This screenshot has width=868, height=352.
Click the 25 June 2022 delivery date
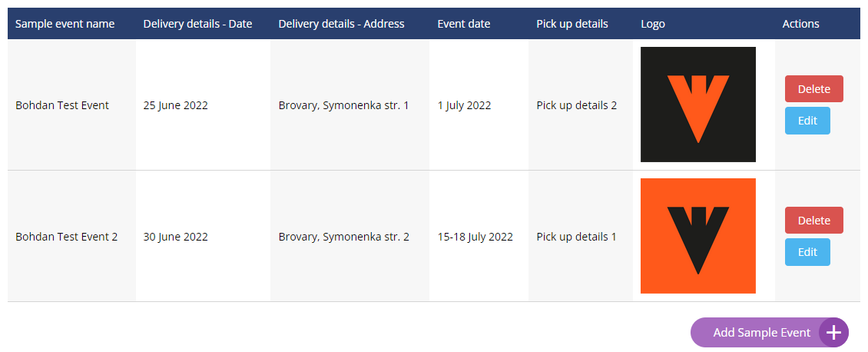[x=176, y=105]
